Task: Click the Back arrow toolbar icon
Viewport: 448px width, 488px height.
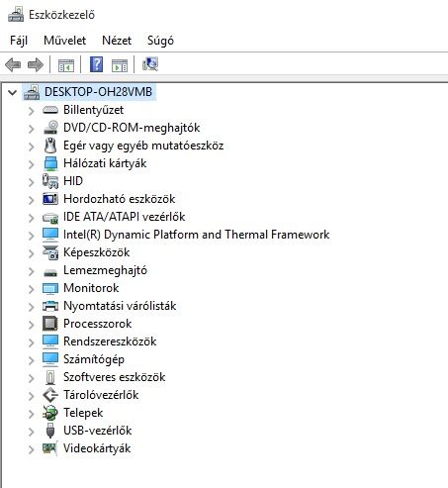Action: click(13, 64)
